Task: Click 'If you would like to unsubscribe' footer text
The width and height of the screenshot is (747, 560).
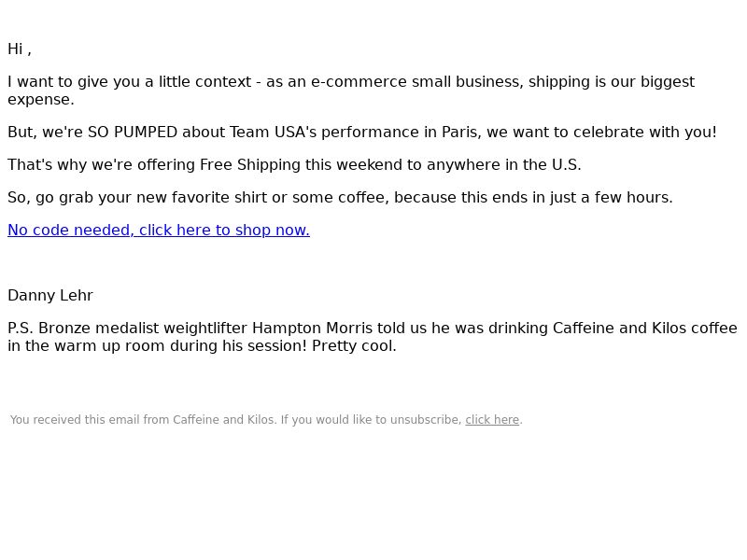Action: click(x=371, y=420)
